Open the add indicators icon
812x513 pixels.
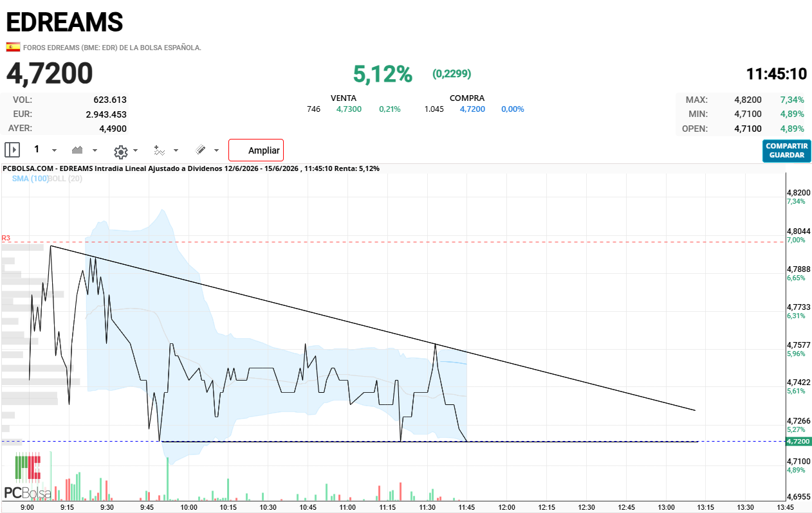point(160,150)
